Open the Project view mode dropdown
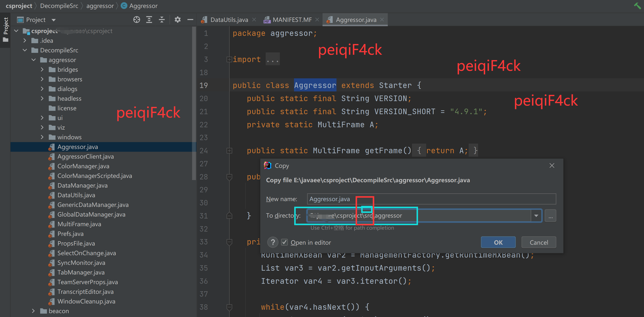644x317 pixels. tap(53, 20)
